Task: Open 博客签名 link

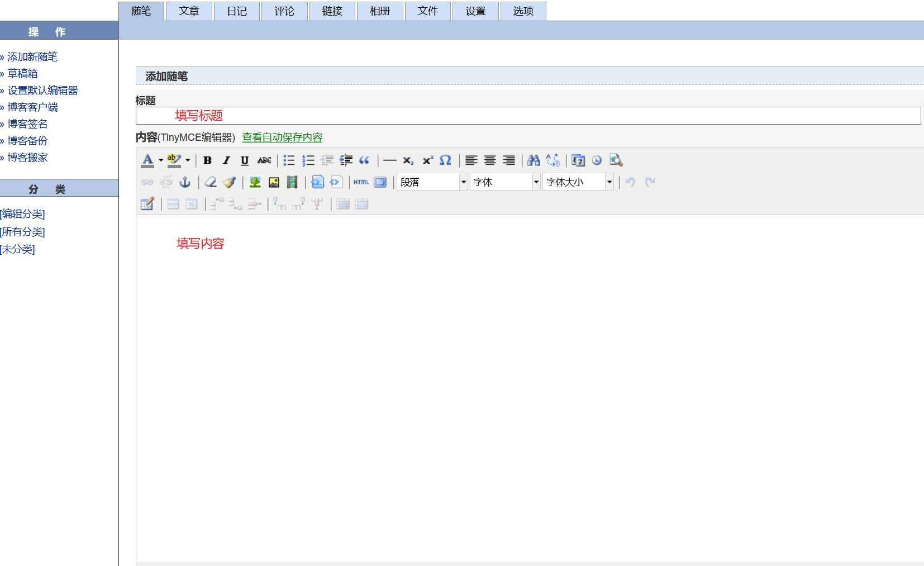Action: [27, 124]
